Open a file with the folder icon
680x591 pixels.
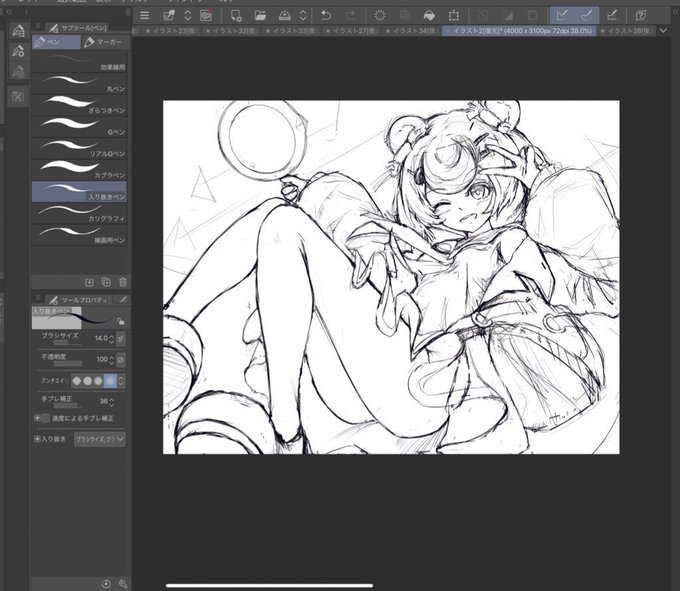click(260, 16)
